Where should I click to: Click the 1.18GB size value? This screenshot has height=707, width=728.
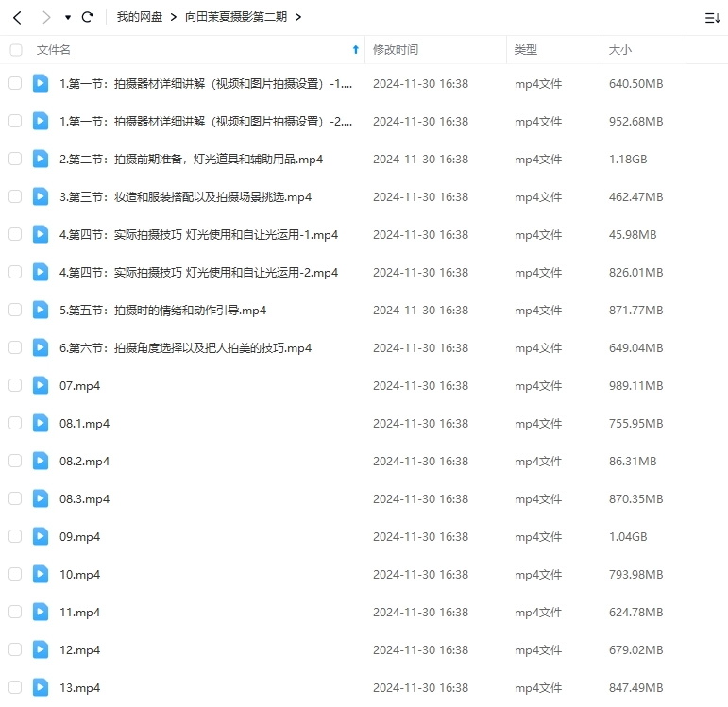[628, 160]
